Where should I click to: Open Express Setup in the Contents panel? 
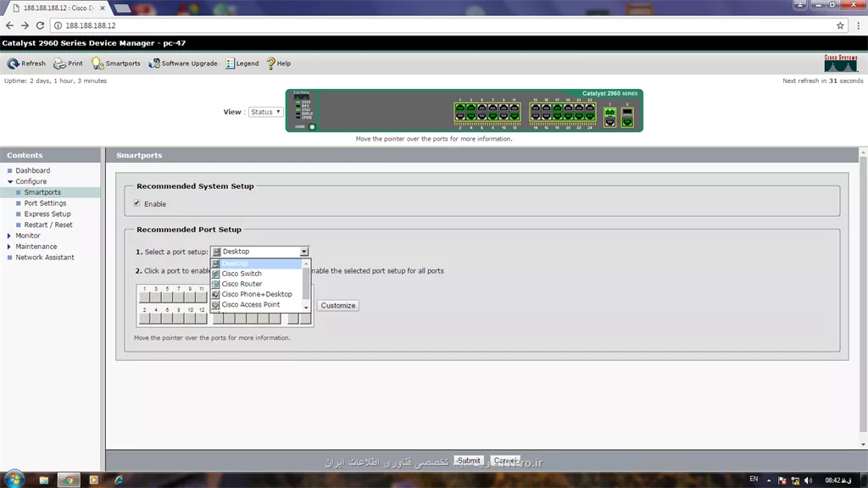coord(47,214)
